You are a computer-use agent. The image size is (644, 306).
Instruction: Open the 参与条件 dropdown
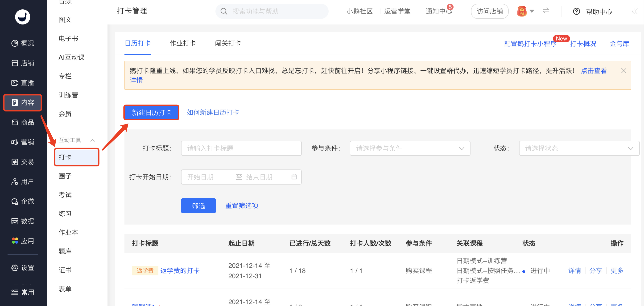pos(410,148)
